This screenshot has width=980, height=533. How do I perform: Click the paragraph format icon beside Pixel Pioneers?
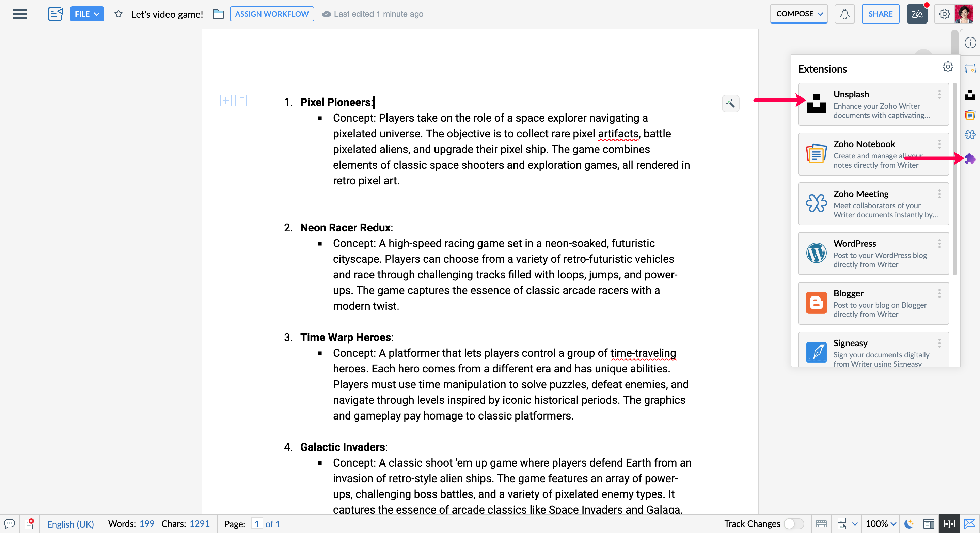point(240,101)
